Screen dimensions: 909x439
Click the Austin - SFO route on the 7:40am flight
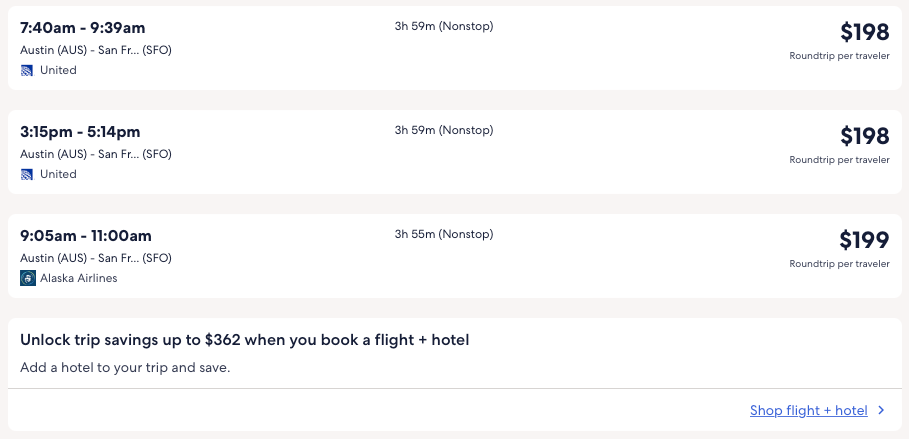tap(96, 50)
